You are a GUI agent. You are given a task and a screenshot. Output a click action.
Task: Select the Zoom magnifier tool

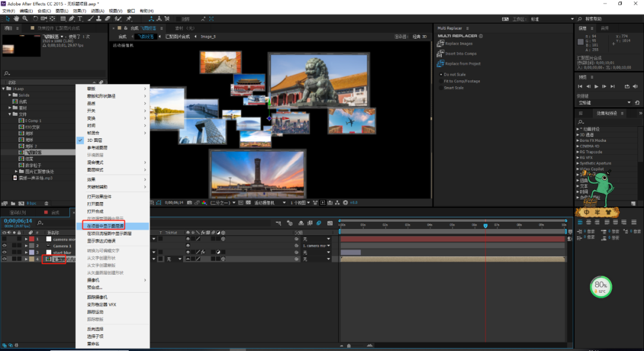tap(24, 18)
